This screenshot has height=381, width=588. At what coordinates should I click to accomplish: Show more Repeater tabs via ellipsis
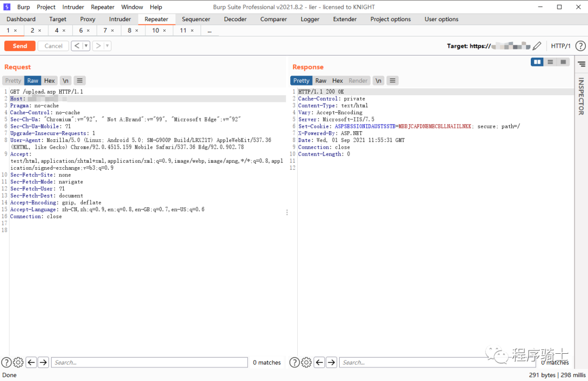(x=210, y=30)
